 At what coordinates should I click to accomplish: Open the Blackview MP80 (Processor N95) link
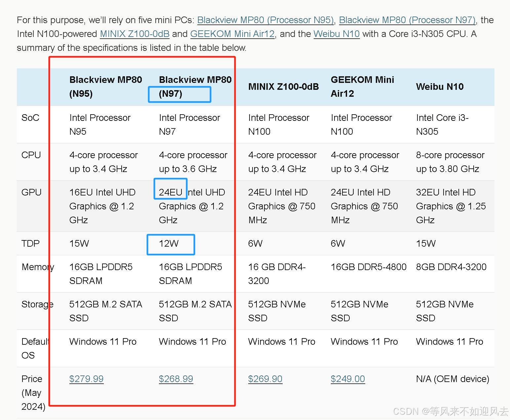[x=265, y=20]
